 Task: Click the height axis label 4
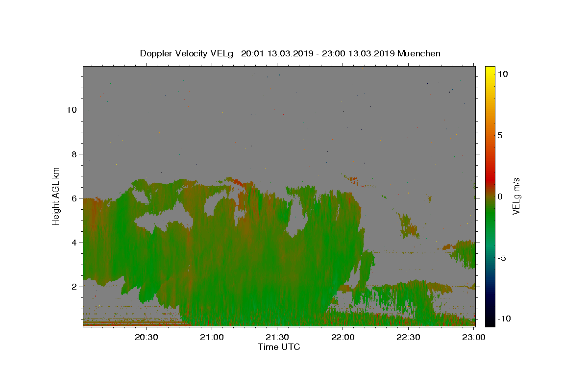(74, 243)
